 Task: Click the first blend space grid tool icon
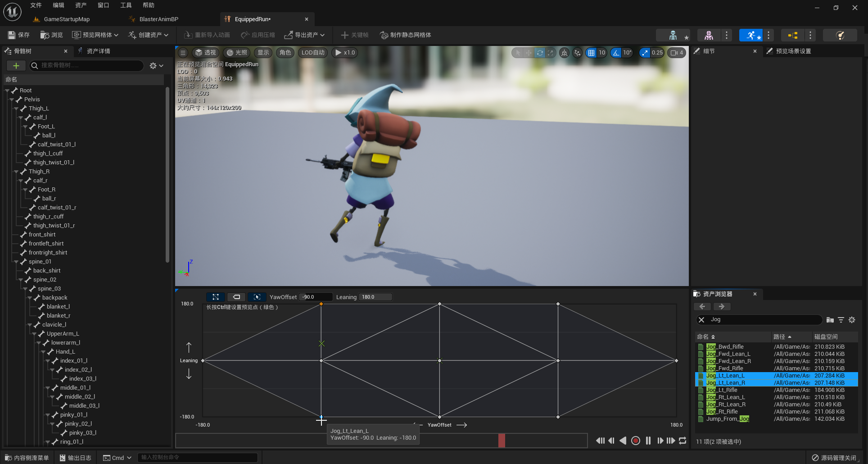pyautogui.click(x=216, y=297)
